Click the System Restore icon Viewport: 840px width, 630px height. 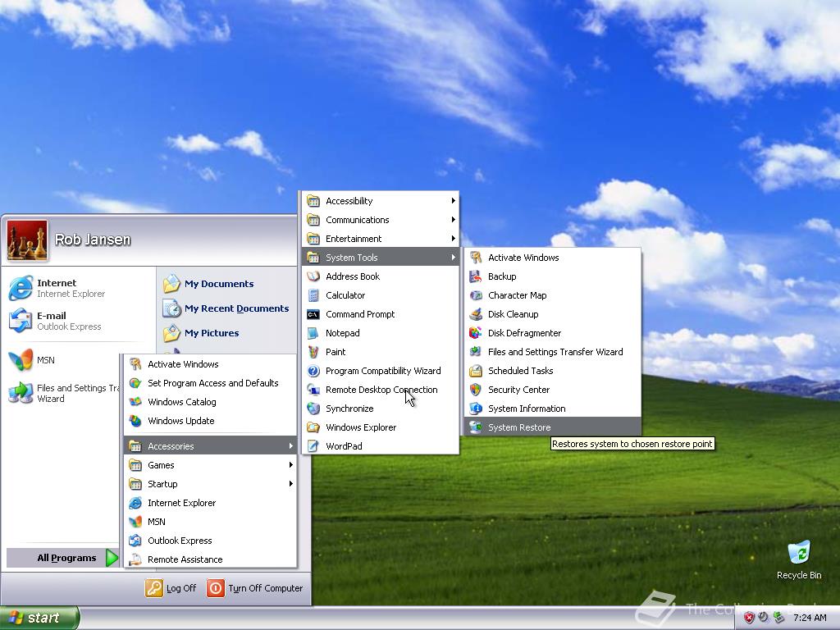pos(475,427)
